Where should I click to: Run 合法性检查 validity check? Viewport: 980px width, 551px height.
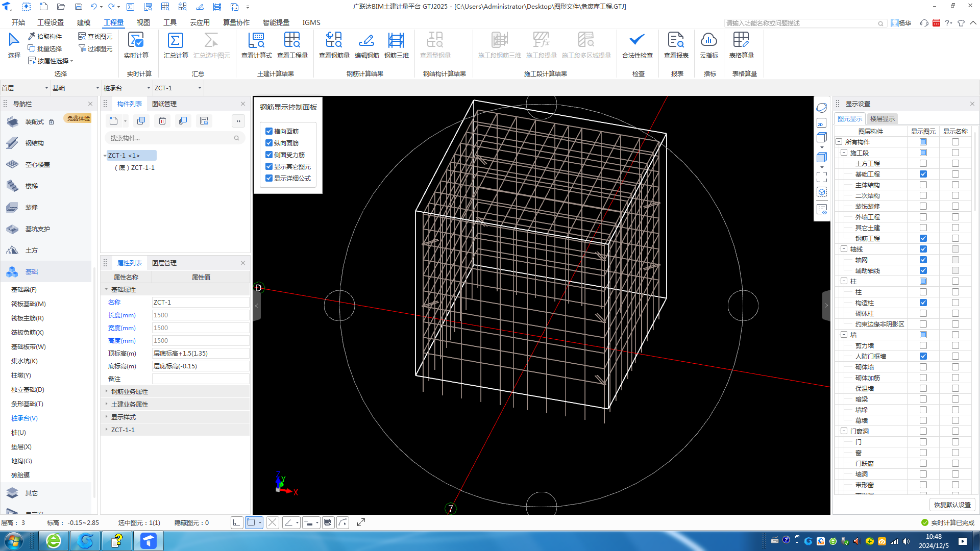pyautogui.click(x=637, y=41)
